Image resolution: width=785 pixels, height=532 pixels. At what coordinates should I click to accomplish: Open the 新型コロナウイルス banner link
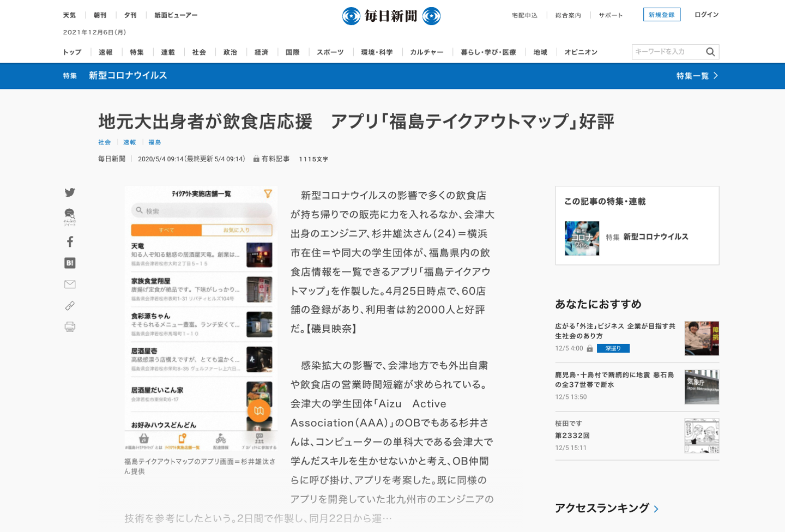click(128, 76)
